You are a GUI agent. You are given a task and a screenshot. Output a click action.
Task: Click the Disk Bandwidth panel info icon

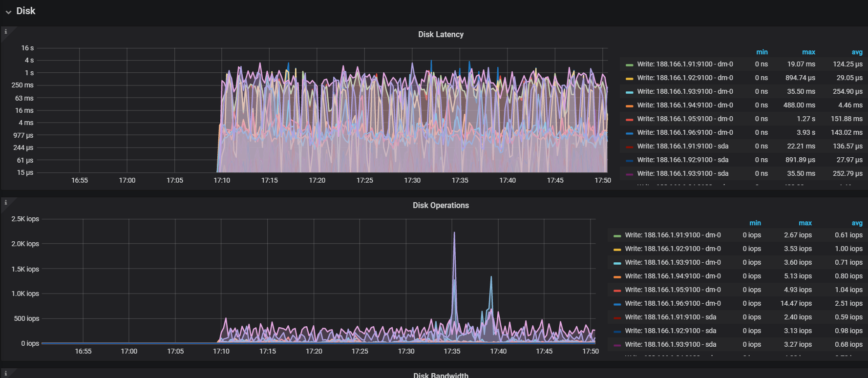pos(6,374)
